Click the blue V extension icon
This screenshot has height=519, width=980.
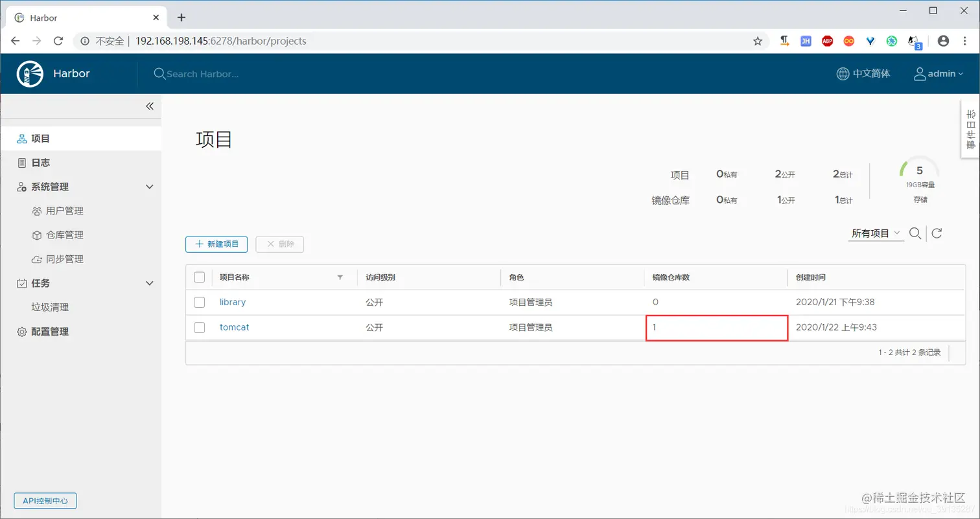870,41
